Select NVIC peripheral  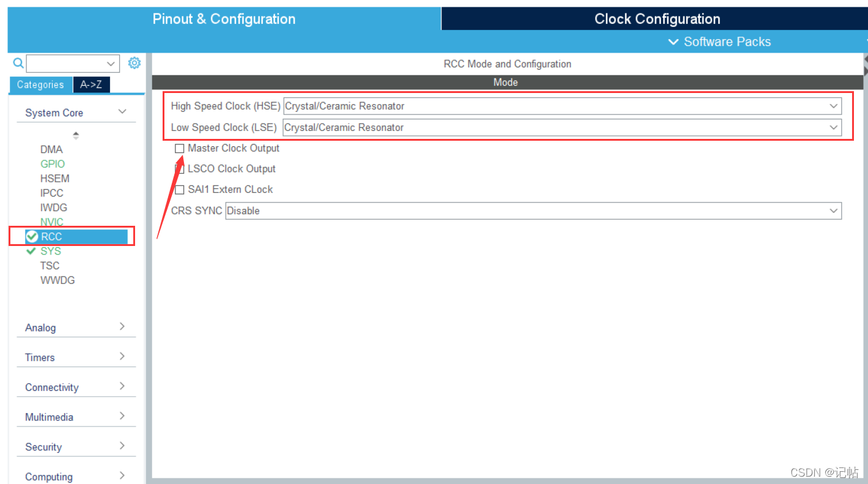click(x=52, y=222)
